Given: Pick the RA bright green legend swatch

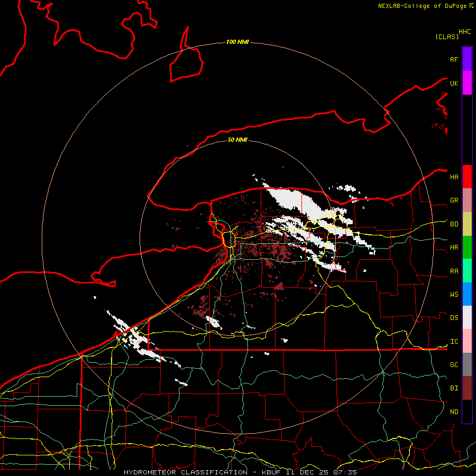Looking at the screenshot, I should point(467,271).
